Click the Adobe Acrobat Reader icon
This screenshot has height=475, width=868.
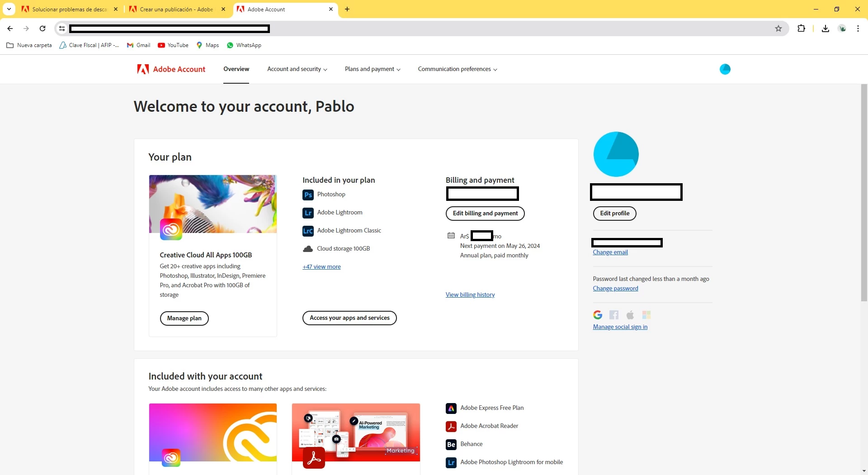click(451, 427)
